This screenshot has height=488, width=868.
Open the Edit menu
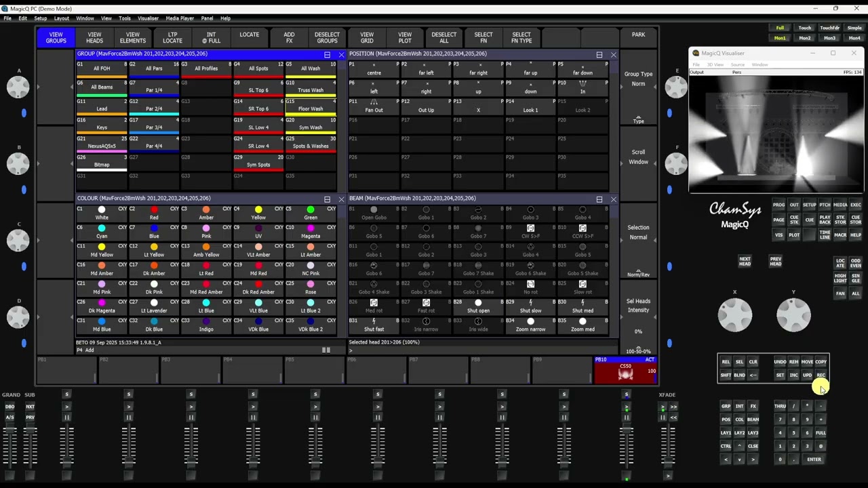(23, 18)
